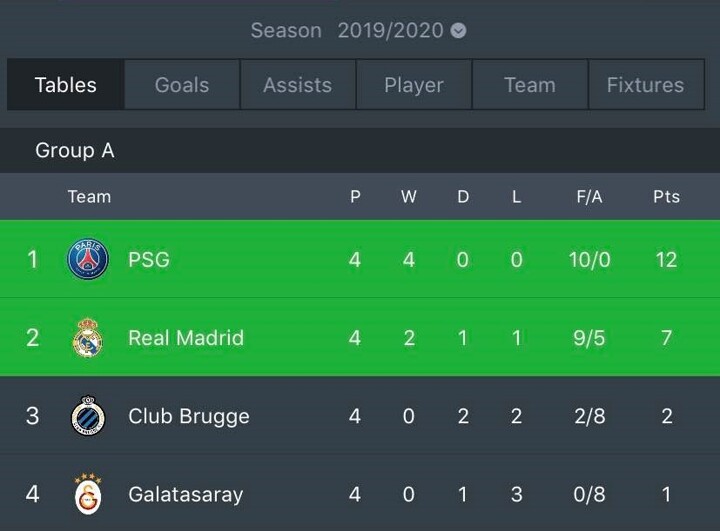The image size is (720, 531).
Task: Switch to the Goals tab
Action: 182,85
